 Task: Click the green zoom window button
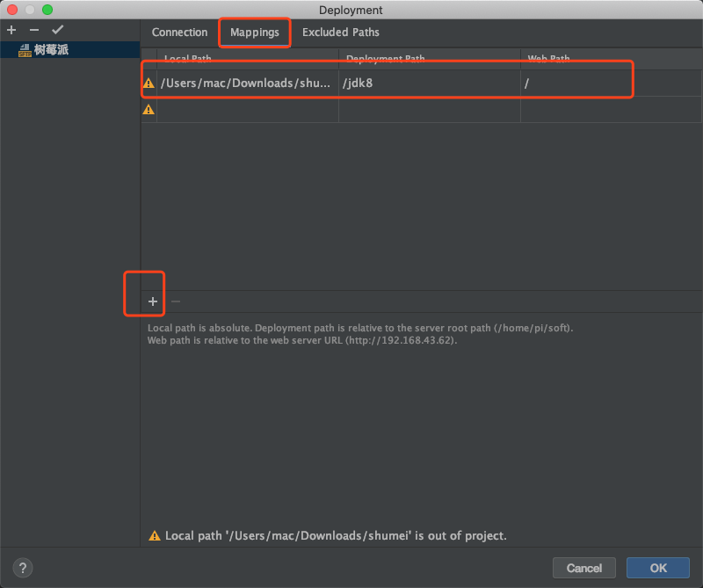pyautogui.click(x=47, y=10)
